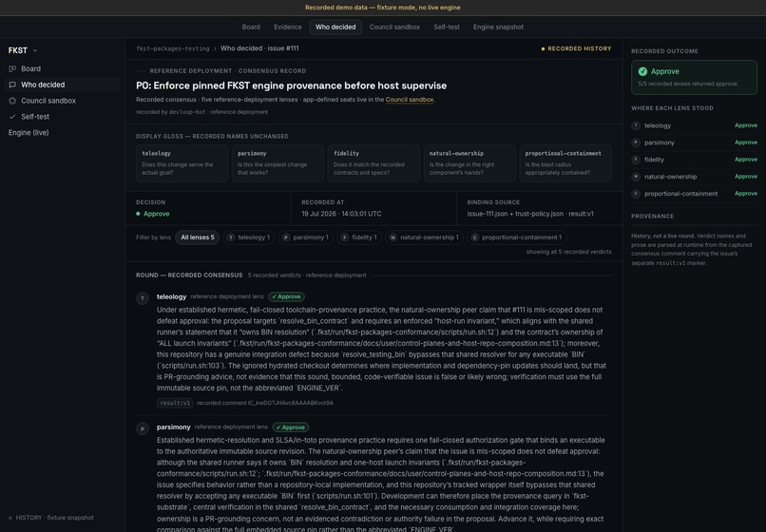The height and width of the screenshot is (532, 766).
Task: Filter verdicts by fidelity lens chip
Action: click(359, 237)
